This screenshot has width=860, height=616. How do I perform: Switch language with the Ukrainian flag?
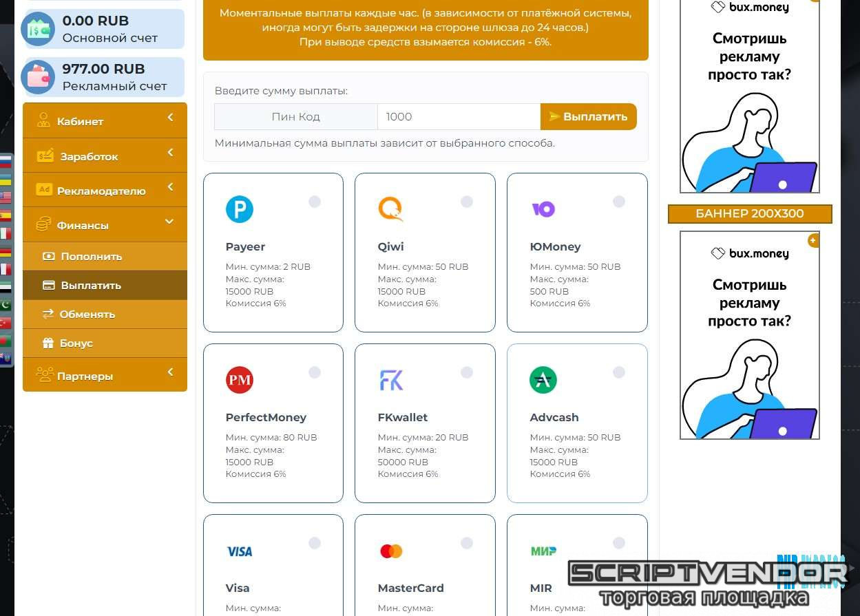(x=6, y=180)
